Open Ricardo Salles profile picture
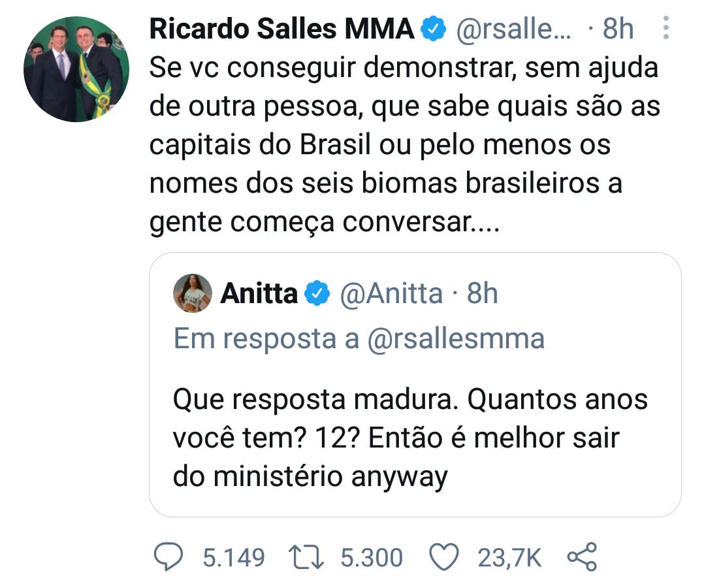The height and width of the screenshot is (588, 704). tap(76, 69)
